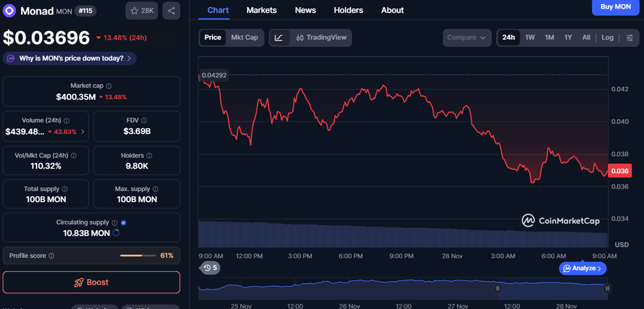Click info icon beside Circulating supply
The width and height of the screenshot is (644, 309).
click(x=115, y=223)
